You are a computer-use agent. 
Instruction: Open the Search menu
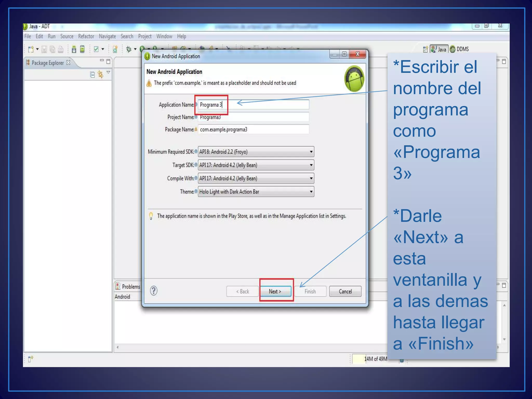[127, 36]
